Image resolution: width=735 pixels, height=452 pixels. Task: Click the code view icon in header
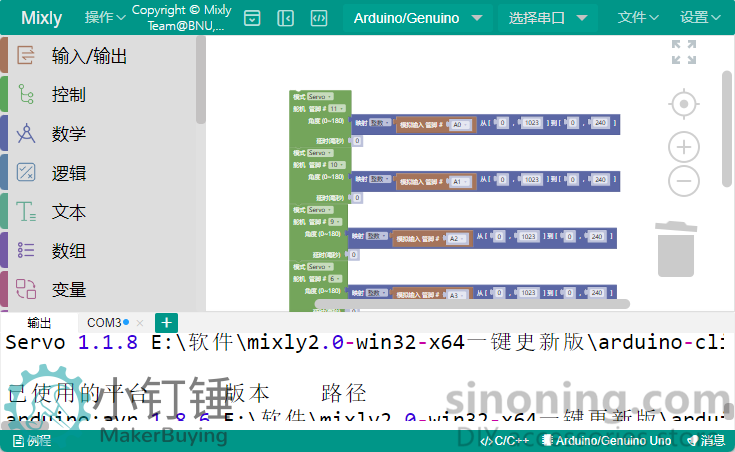(319, 18)
